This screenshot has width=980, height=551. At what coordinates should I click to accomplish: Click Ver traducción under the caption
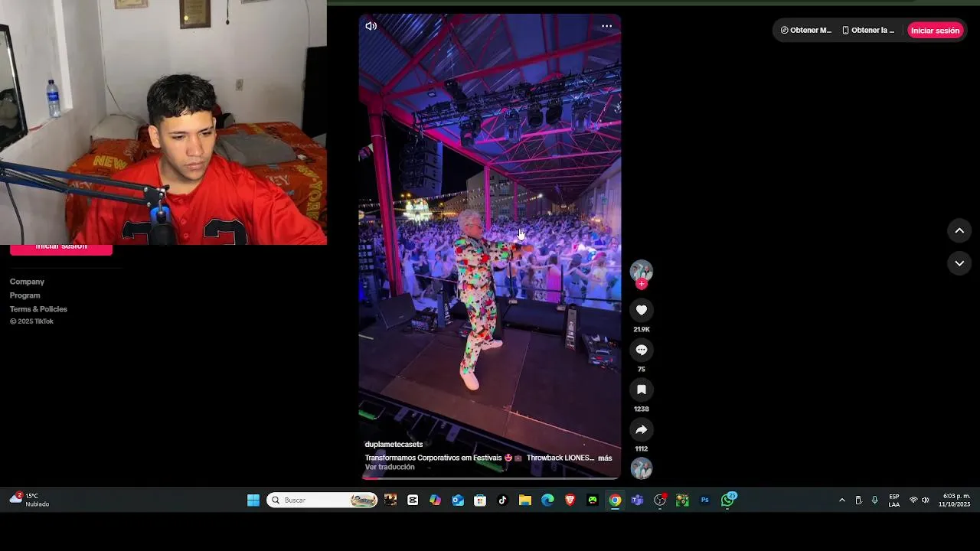click(390, 467)
